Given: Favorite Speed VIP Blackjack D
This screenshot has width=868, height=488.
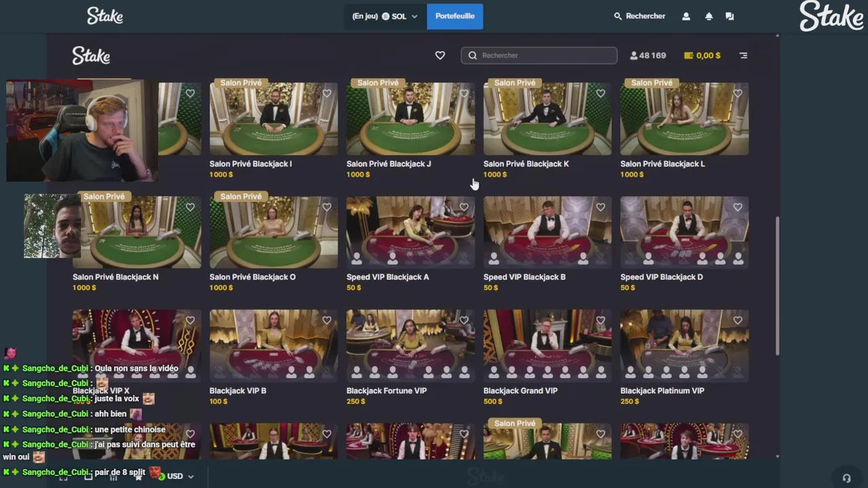Looking at the screenshot, I should click(738, 207).
